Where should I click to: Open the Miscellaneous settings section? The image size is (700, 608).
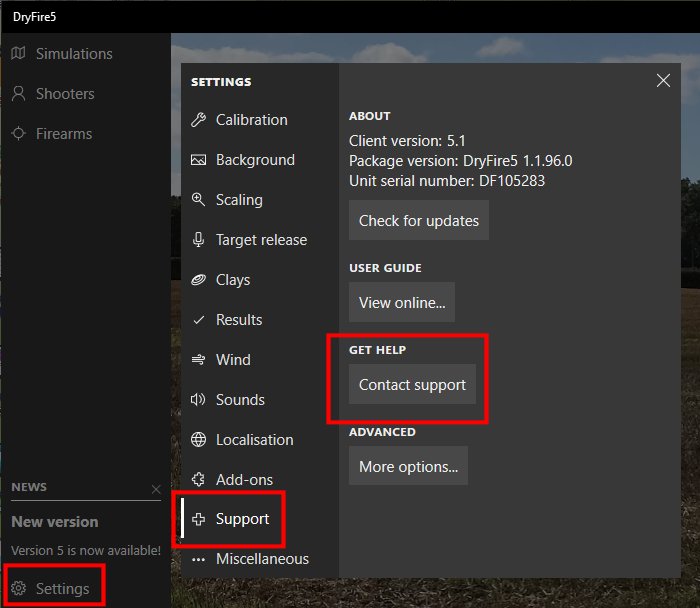click(261, 559)
